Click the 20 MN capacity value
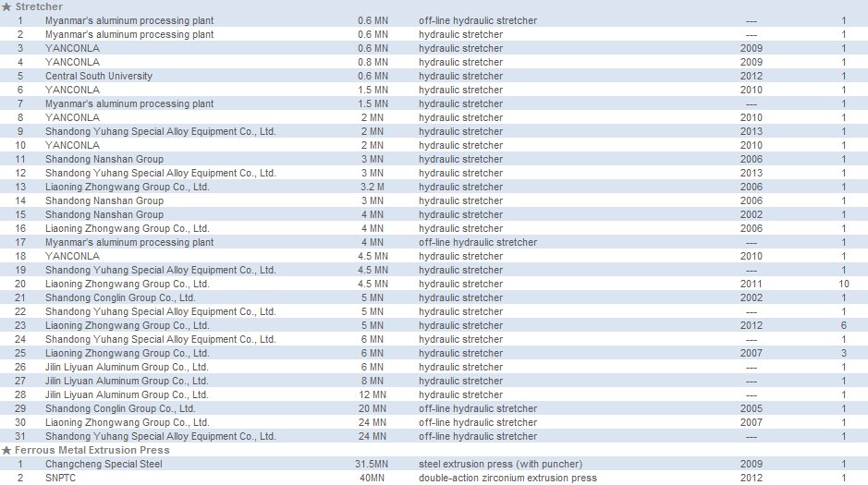 373,408
